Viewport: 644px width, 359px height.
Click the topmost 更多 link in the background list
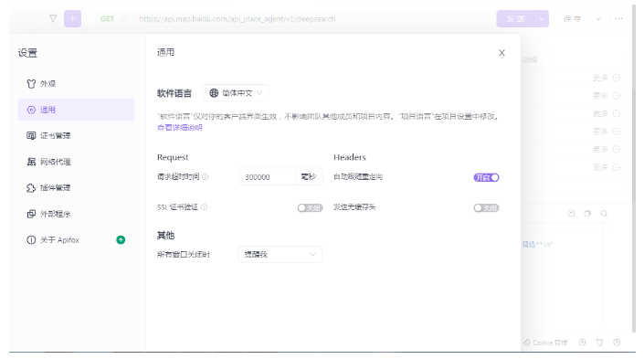[600, 78]
